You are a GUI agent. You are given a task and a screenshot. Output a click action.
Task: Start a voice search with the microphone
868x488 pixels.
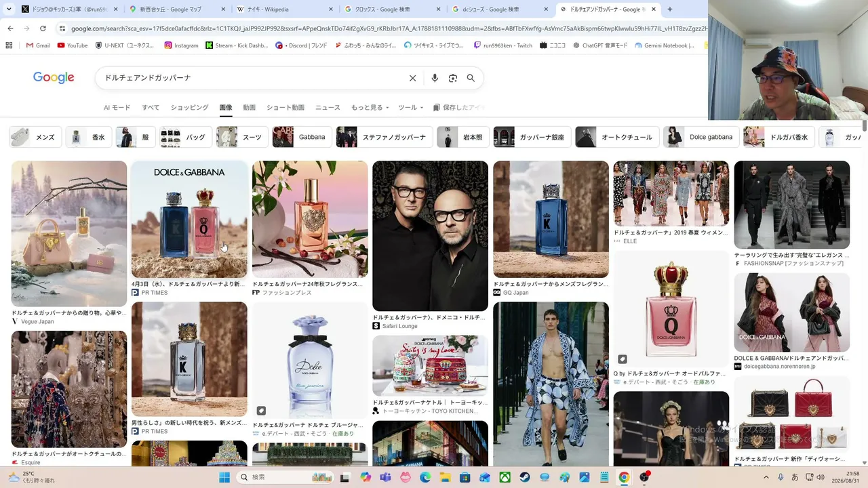pos(435,78)
